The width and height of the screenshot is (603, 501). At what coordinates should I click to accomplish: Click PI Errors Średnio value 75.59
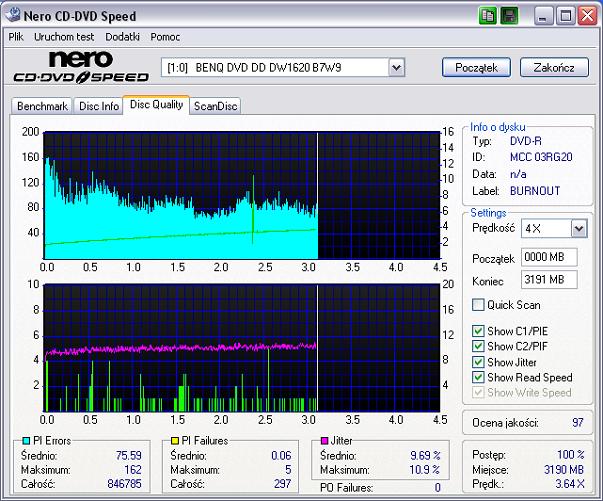coord(128,456)
